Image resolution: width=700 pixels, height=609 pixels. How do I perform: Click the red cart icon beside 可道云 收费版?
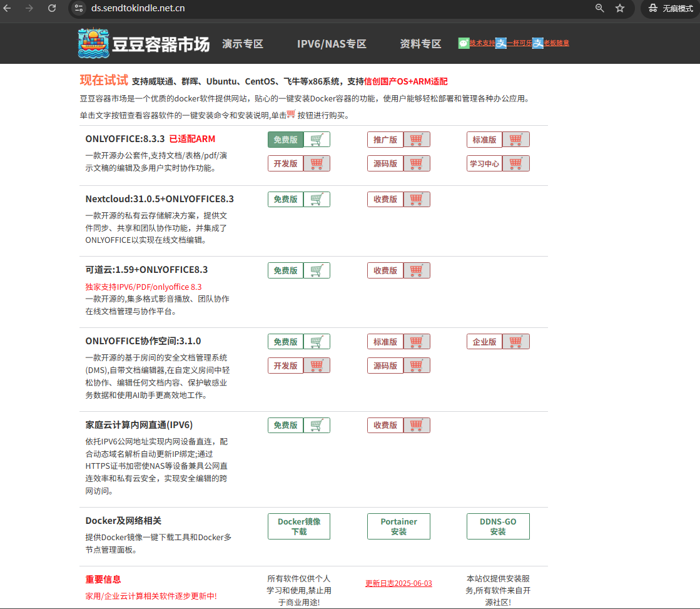416,270
